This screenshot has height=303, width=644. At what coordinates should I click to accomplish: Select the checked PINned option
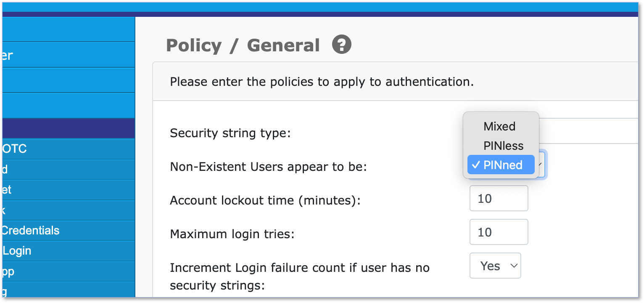pyautogui.click(x=501, y=165)
